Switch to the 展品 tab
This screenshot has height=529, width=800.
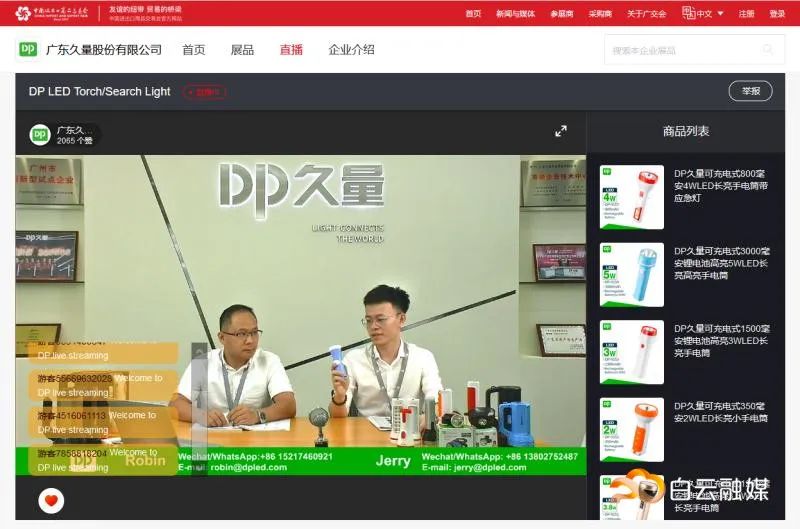(x=242, y=50)
